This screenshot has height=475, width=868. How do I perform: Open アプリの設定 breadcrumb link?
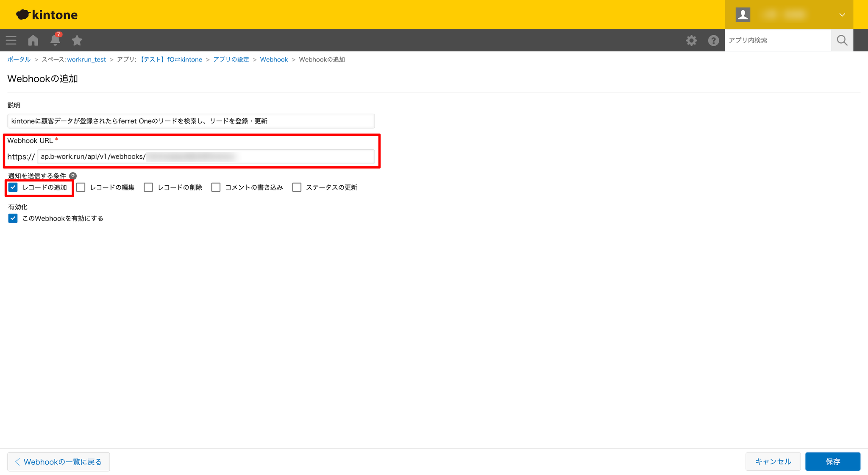point(231,59)
